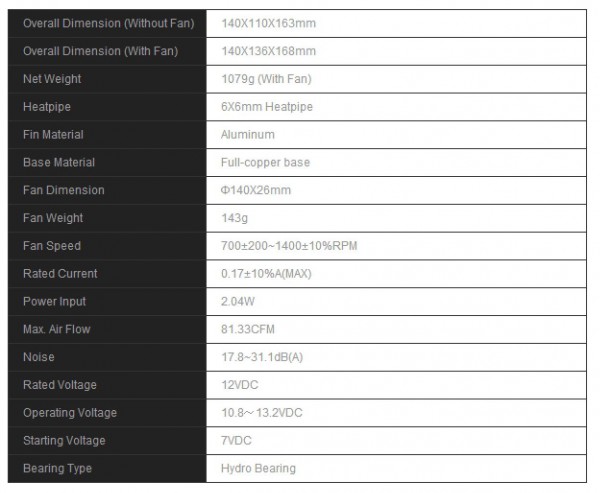Select the Operating Voltage label
This screenshot has height=493, width=600.
[70, 413]
